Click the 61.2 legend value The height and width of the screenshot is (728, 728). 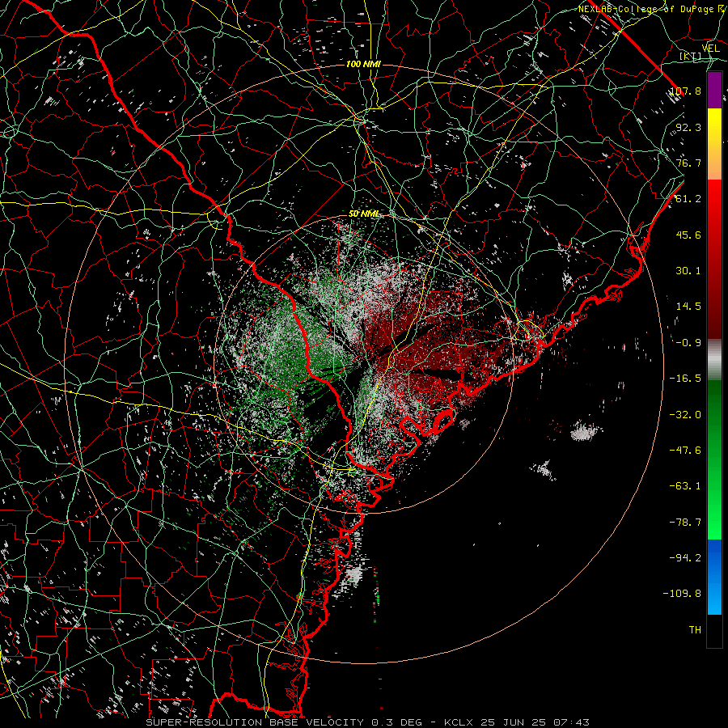point(689,199)
